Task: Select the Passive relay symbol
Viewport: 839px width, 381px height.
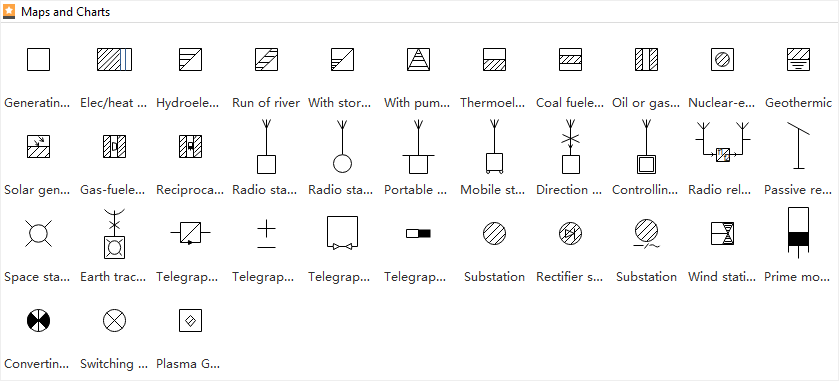Action: [798, 146]
